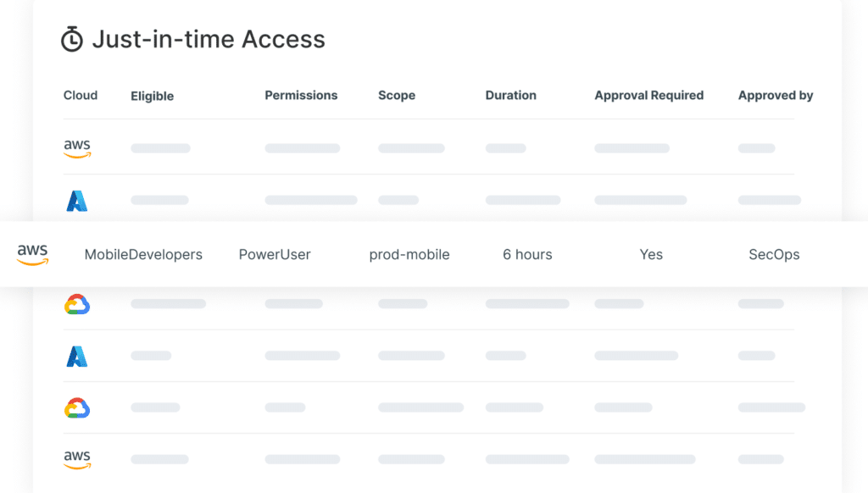Click the stopwatch icon beside Just-in-time Access

(x=72, y=39)
